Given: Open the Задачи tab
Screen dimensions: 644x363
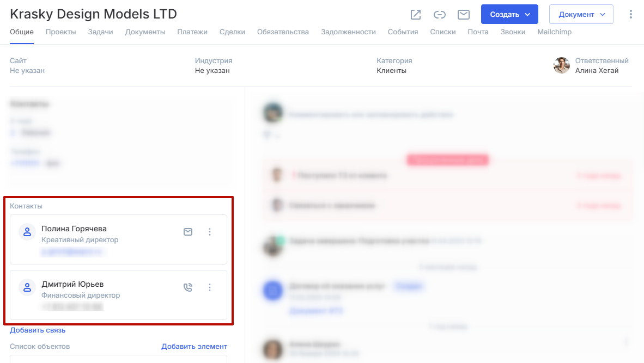Looking at the screenshot, I should [x=100, y=32].
